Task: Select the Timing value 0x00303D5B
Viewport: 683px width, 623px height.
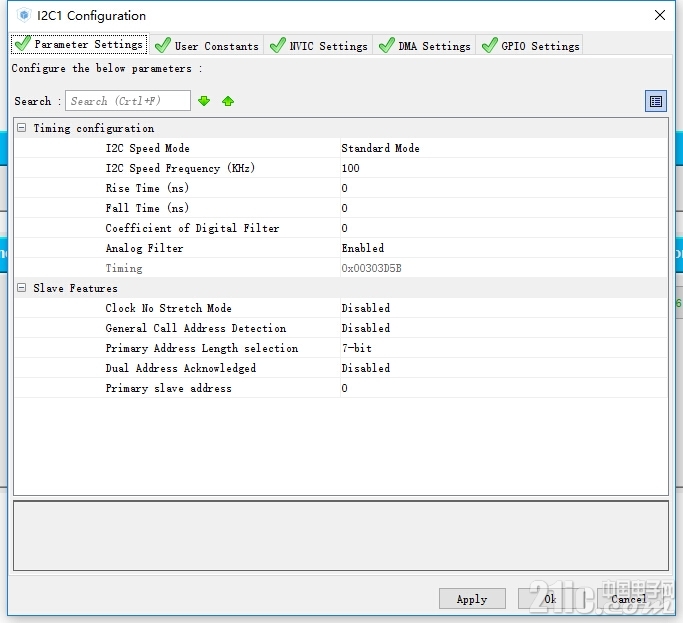Action: click(371, 268)
